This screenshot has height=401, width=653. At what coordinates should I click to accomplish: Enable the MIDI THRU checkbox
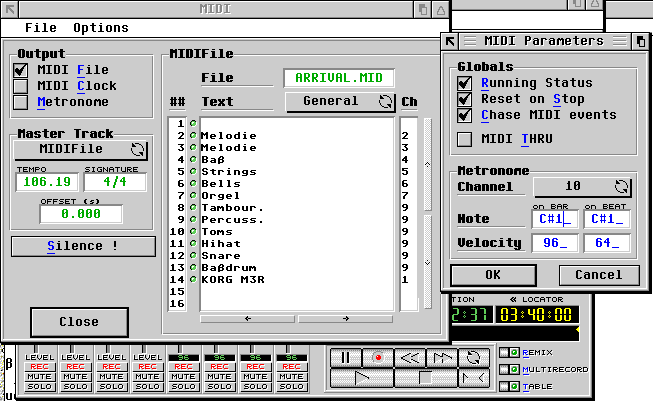pyautogui.click(x=464, y=139)
